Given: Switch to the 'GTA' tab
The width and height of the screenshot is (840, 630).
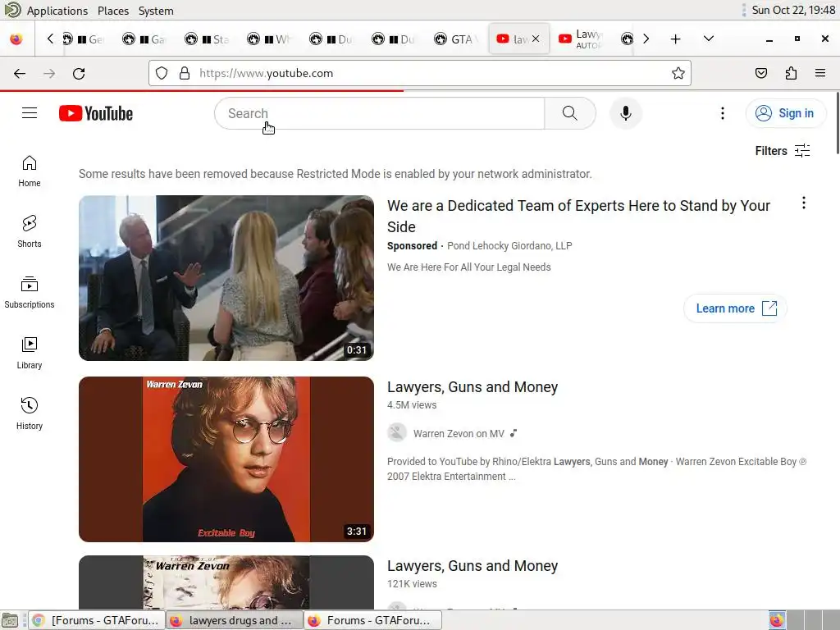Looking at the screenshot, I should point(456,39).
